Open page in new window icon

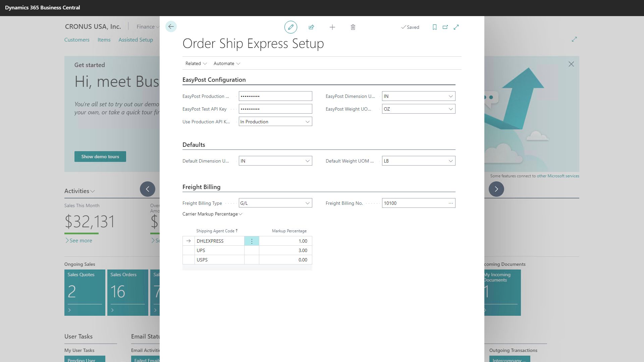445,27
